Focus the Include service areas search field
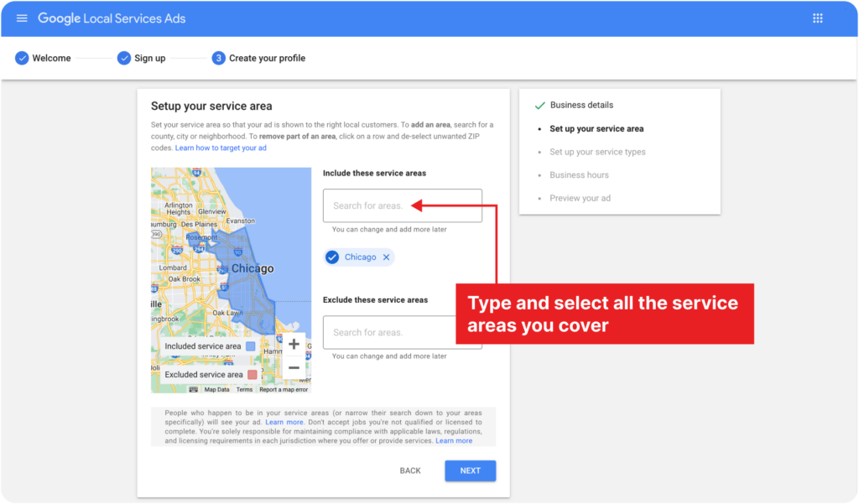This screenshot has height=504, width=859. tap(402, 205)
